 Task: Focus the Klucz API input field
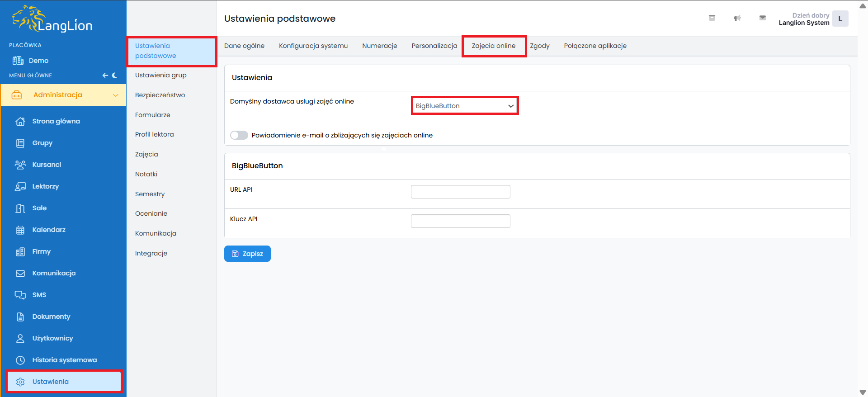(x=460, y=221)
